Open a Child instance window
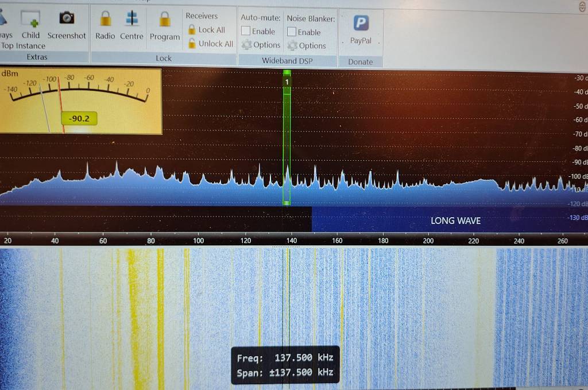This screenshot has width=588, height=390. tap(30, 20)
